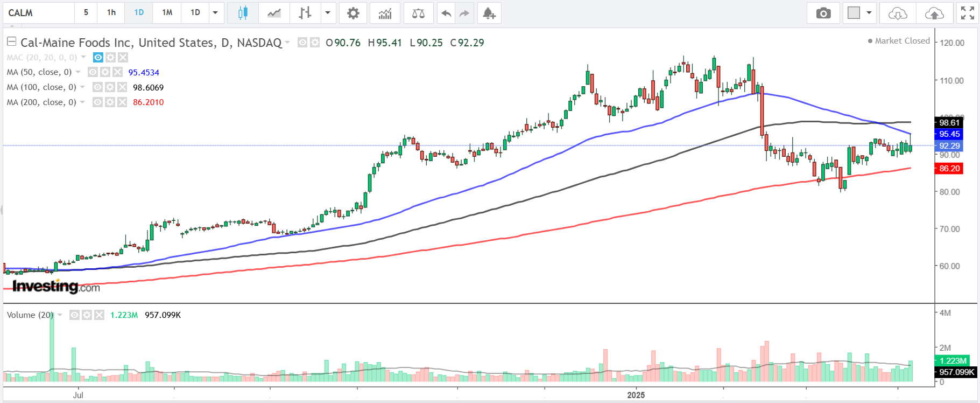The height and width of the screenshot is (403, 980).
Task: Switch to the area chart style icon
Action: tap(274, 13)
